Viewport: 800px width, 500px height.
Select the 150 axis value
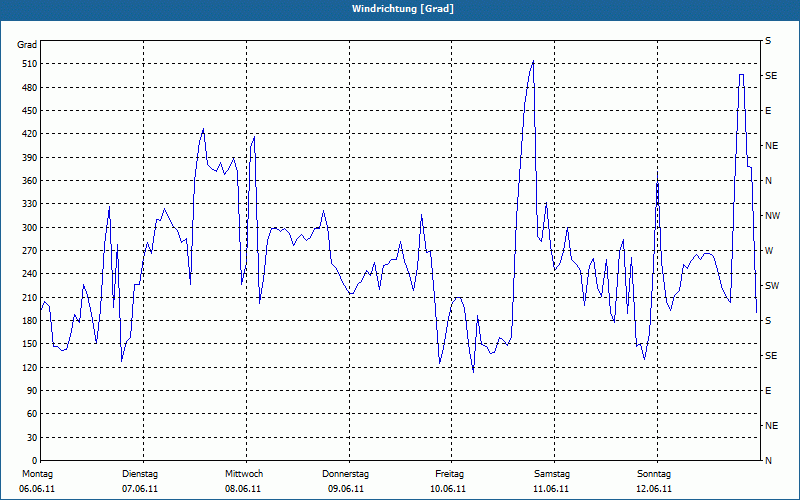pyautogui.click(x=30, y=344)
